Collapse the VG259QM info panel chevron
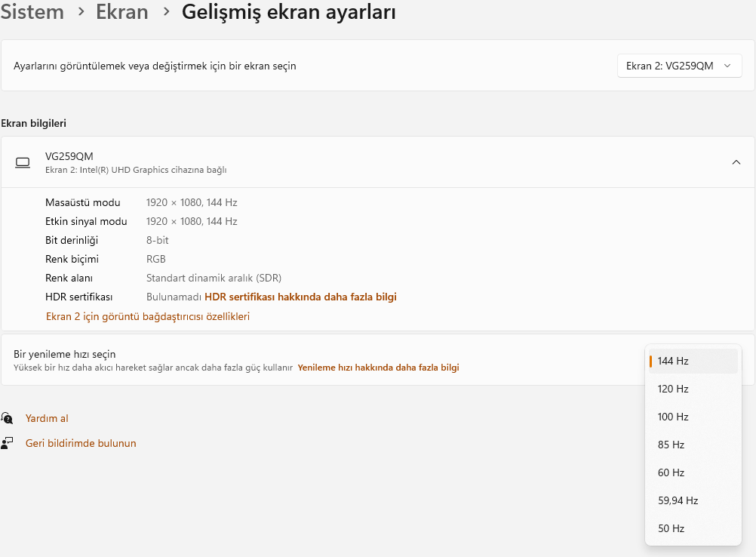 point(736,162)
